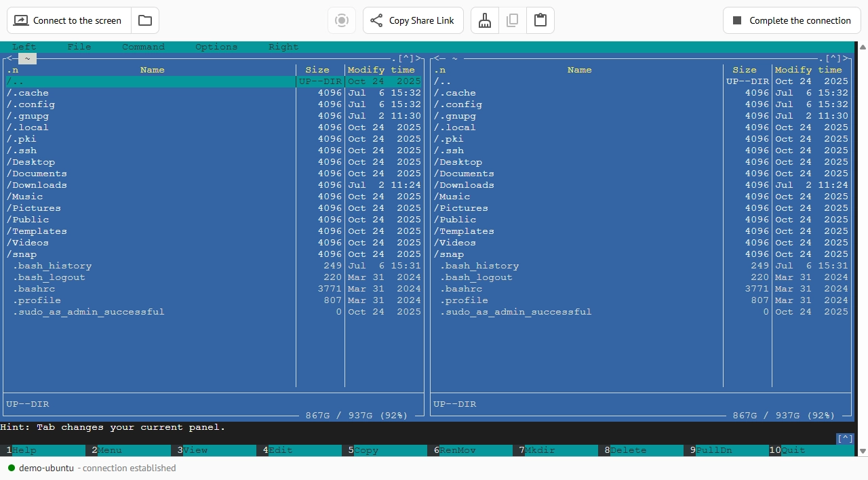This screenshot has height=480, width=868.
Task: Click Connect to the screen button
Action: 68,20
